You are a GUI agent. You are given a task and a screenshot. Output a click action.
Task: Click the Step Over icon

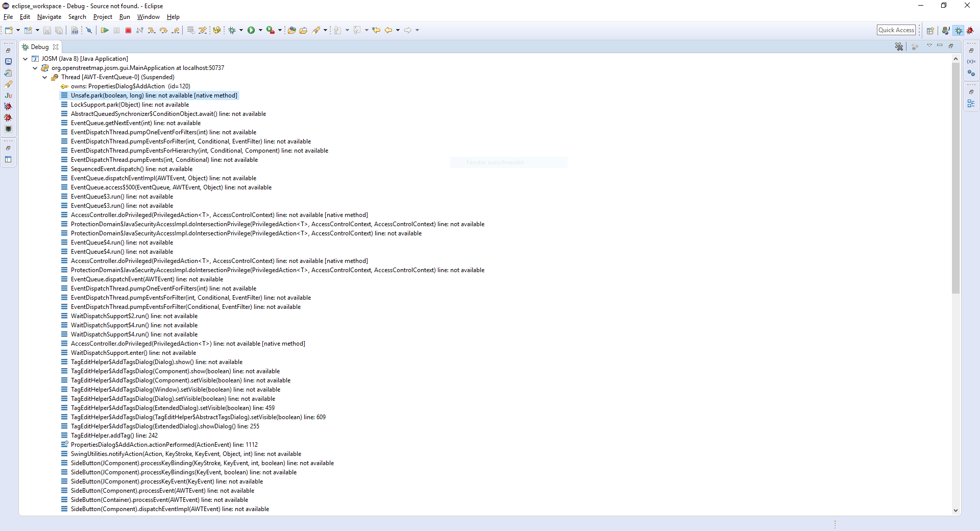pos(163,31)
